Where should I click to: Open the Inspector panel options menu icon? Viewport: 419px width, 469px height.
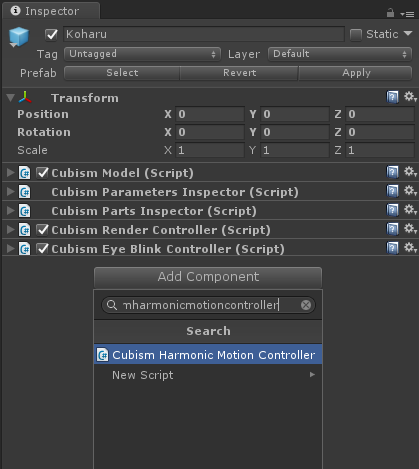(407, 14)
